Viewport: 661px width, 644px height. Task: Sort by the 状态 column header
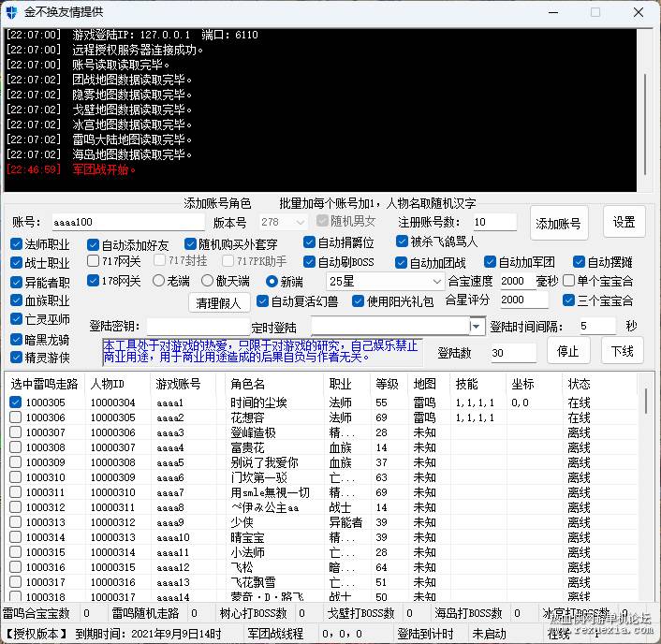tap(600, 384)
